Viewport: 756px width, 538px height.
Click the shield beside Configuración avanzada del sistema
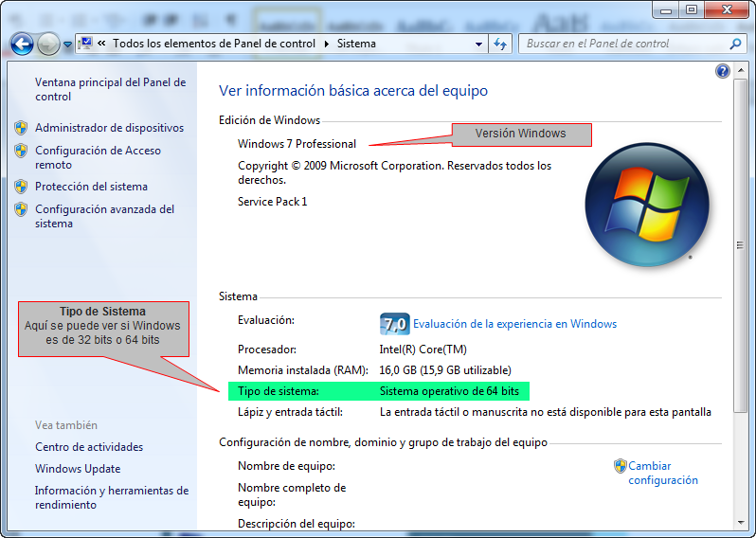(21, 209)
